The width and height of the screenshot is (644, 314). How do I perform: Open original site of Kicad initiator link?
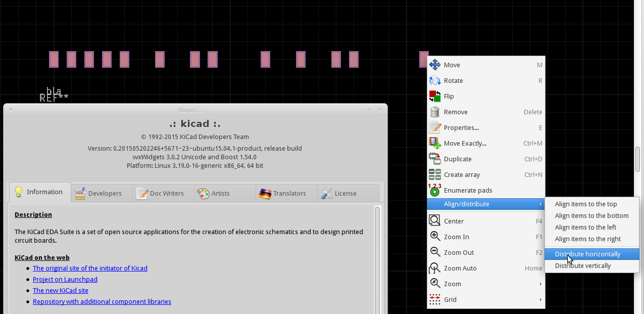point(90,268)
